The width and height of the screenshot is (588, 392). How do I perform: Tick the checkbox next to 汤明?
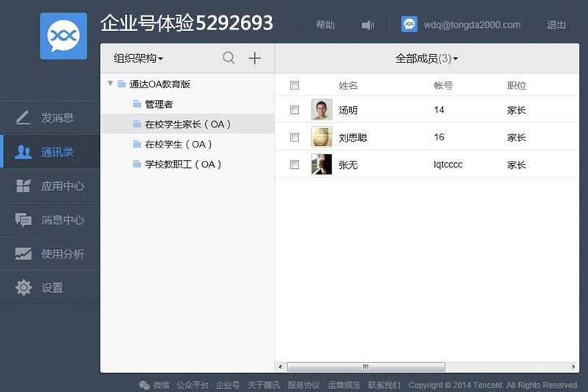coord(295,110)
